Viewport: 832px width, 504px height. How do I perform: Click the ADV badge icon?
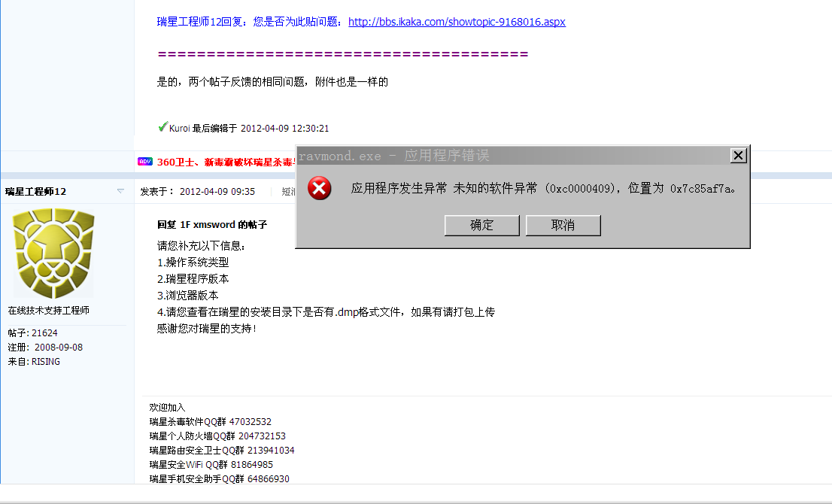click(145, 161)
